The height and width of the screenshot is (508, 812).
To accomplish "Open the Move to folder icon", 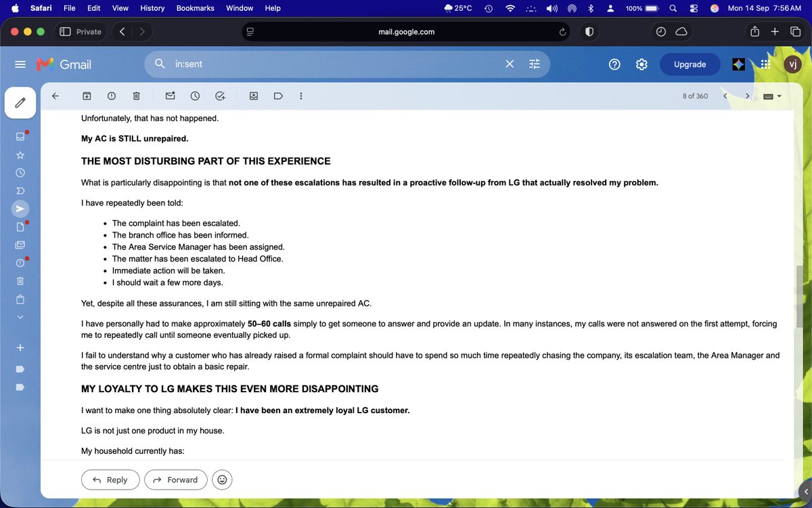I will coord(253,96).
